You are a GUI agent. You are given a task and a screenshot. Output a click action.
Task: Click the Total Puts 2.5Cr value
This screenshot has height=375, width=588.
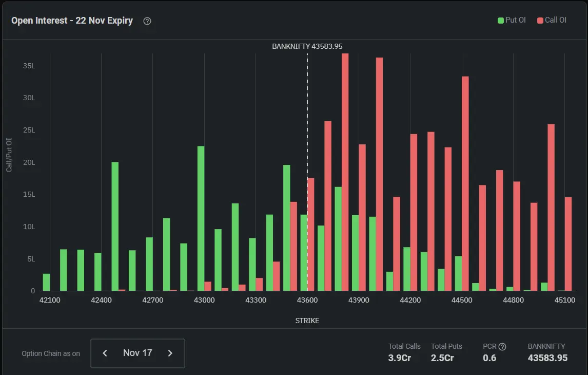pos(442,358)
